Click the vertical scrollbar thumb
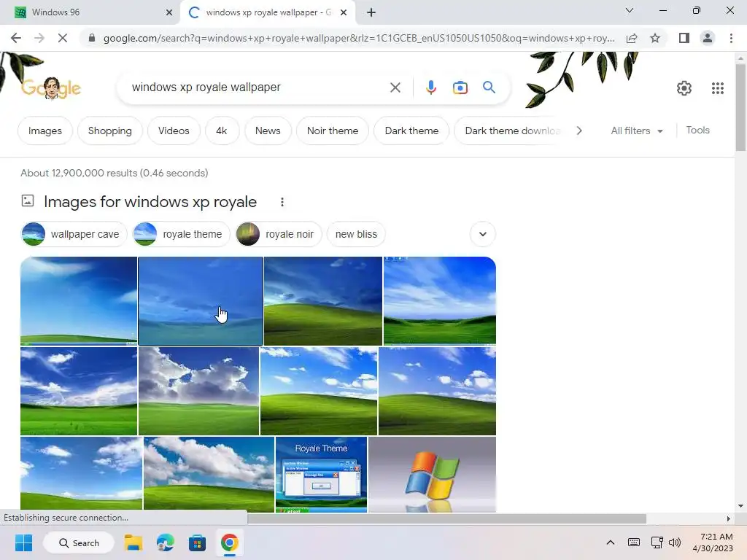The height and width of the screenshot is (560, 747). point(740,107)
